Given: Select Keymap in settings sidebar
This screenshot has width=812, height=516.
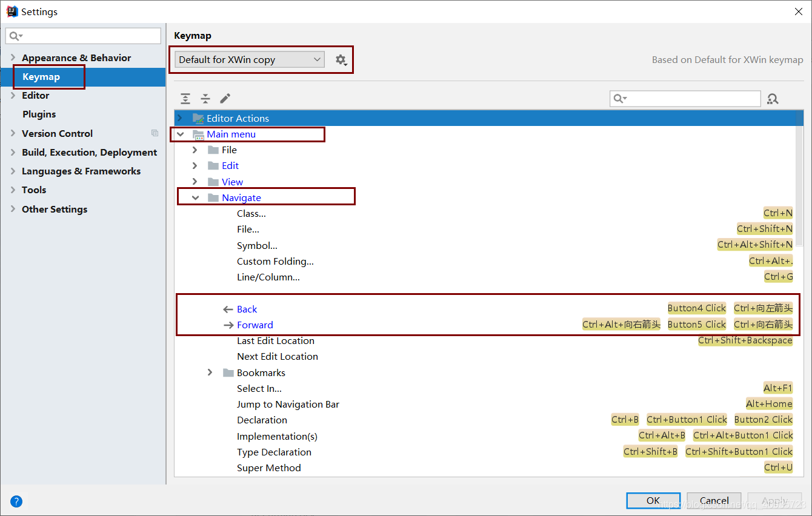Looking at the screenshot, I should coord(82,77).
